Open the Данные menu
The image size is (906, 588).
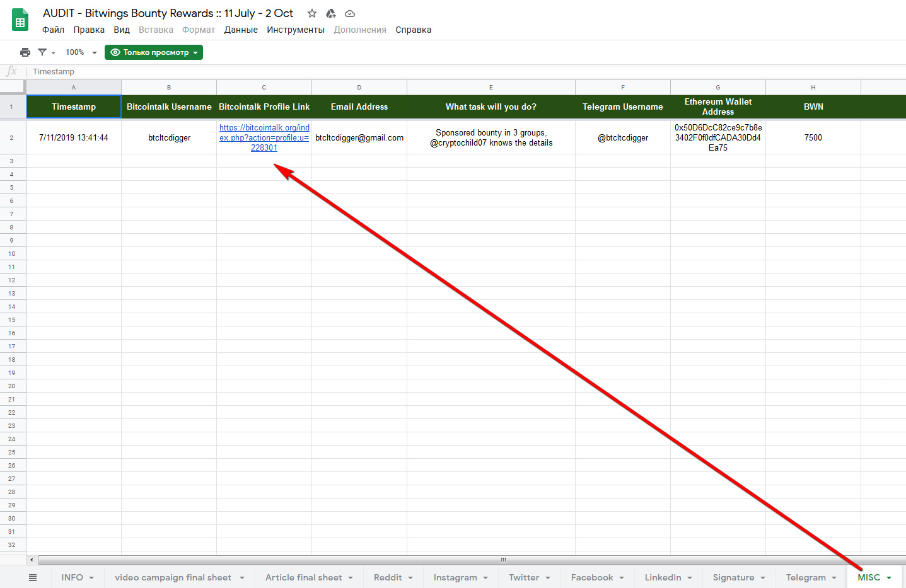(241, 30)
